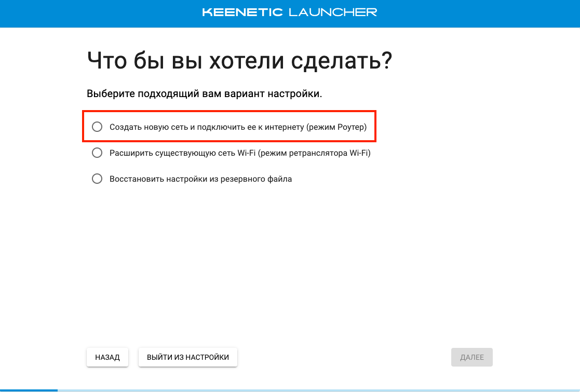Click the 'Выберите подходящий вам вариант' subtitle

tap(204, 94)
